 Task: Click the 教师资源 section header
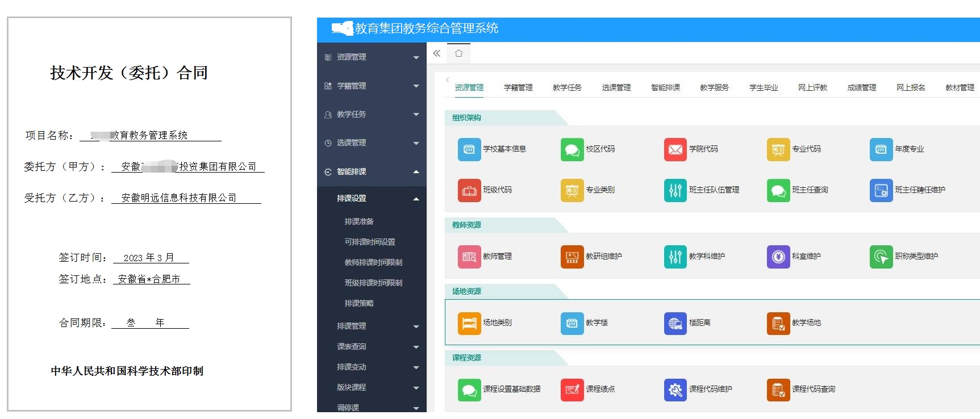(466, 225)
